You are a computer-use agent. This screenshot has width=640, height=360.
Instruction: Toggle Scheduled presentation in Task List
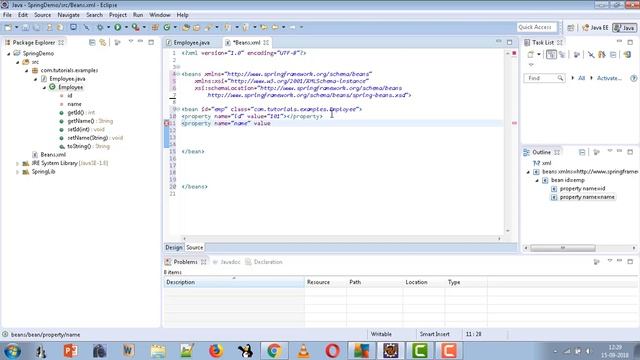pos(562,55)
